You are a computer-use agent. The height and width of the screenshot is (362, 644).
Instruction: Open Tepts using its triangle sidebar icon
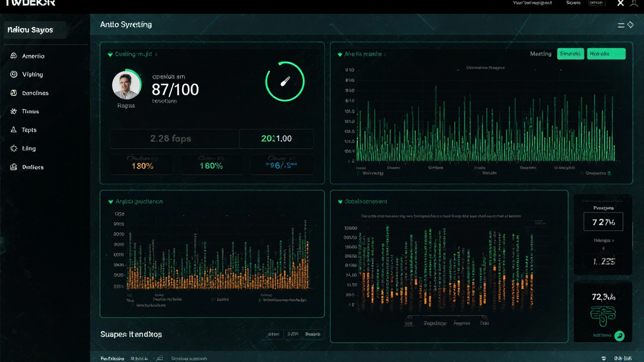pos(14,130)
